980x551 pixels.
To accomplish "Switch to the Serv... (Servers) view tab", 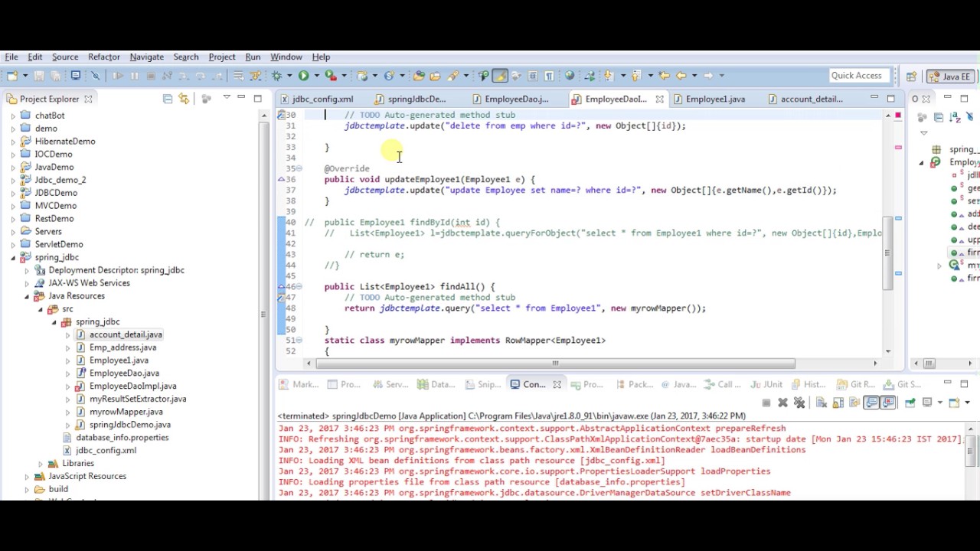I will (390, 384).
